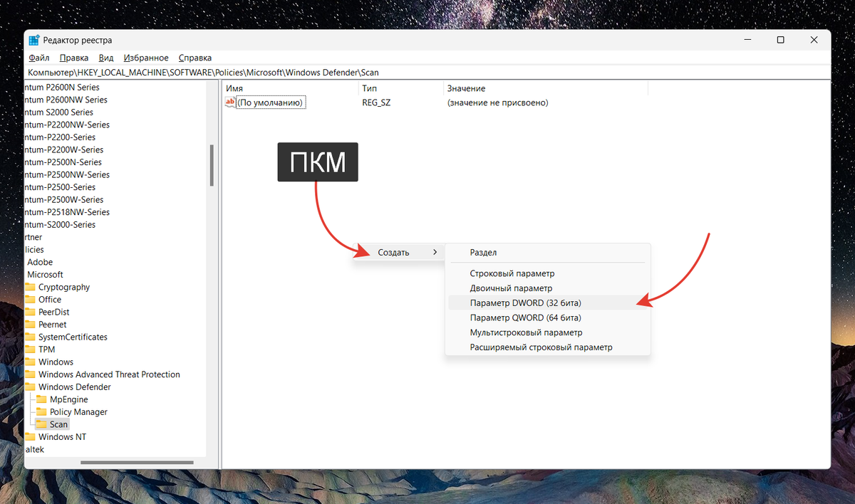The height and width of the screenshot is (504, 855).
Task: Select the ntum P2600N Series key
Action: [x=62, y=88]
